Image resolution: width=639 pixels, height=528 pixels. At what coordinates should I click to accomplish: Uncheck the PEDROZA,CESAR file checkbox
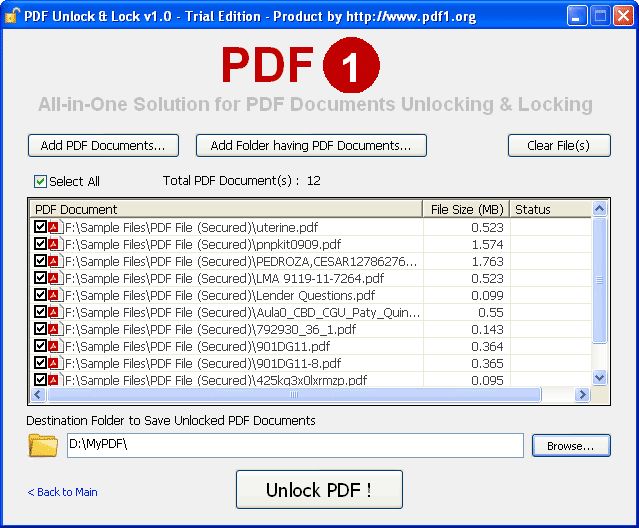coord(40,261)
